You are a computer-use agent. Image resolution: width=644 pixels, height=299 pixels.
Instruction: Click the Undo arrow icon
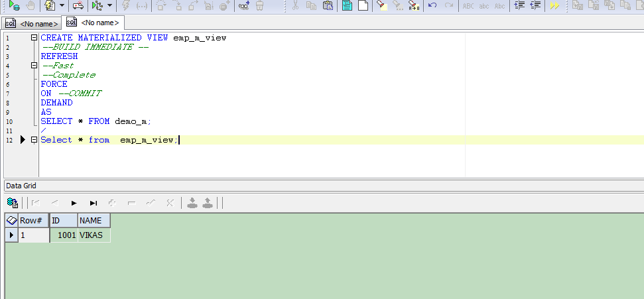432,5
